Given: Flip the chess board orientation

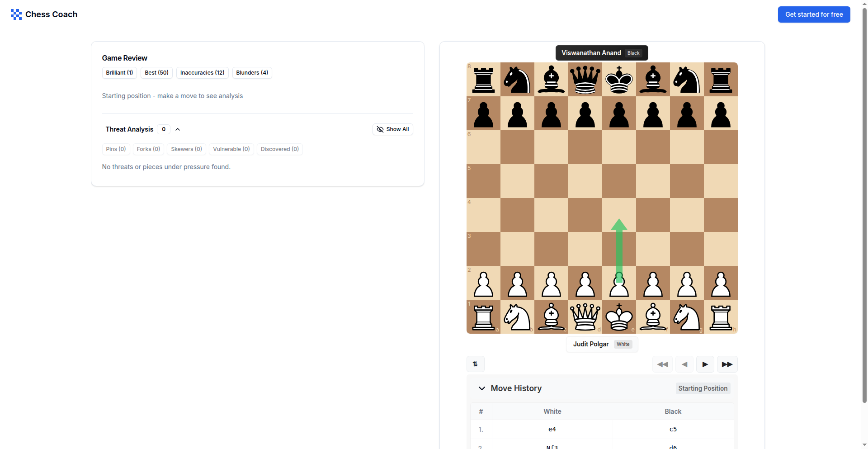Looking at the screenshot, I should pyautogui.click(x=475, y=364).
